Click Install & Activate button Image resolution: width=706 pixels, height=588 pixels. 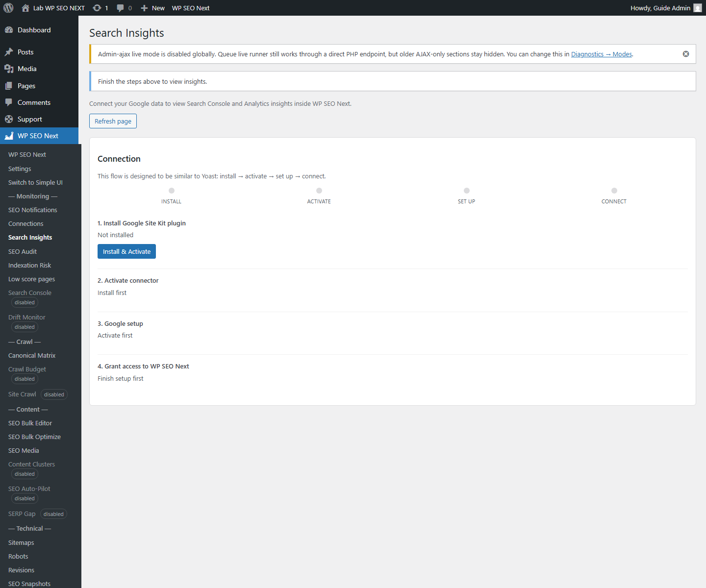point(126,251)
